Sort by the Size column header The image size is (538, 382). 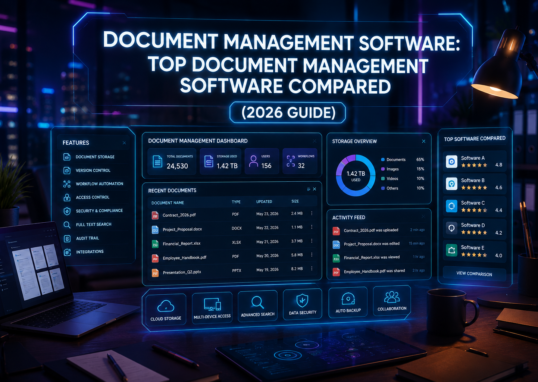pyautogui.click(x=295, y=201)
